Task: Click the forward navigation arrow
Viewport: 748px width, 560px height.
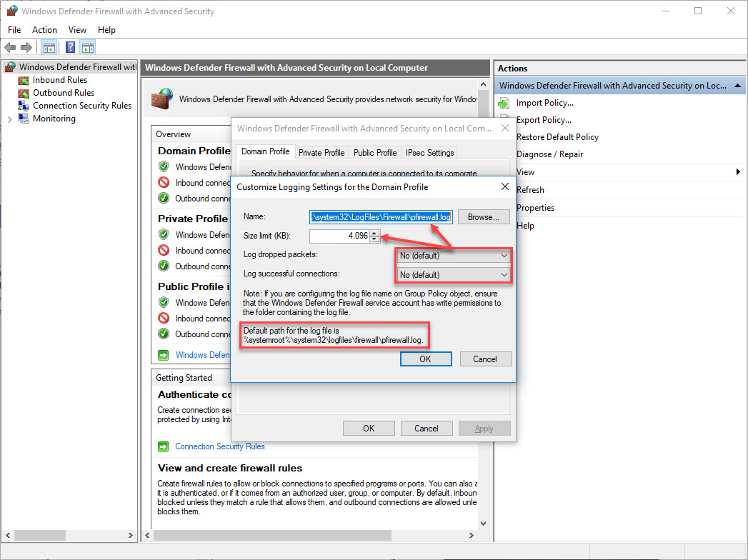Action: point(26,47)
